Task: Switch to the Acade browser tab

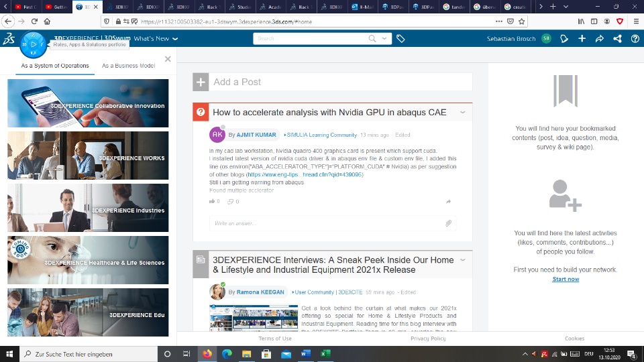Action: pyautogui.click(x=271, y=7)
